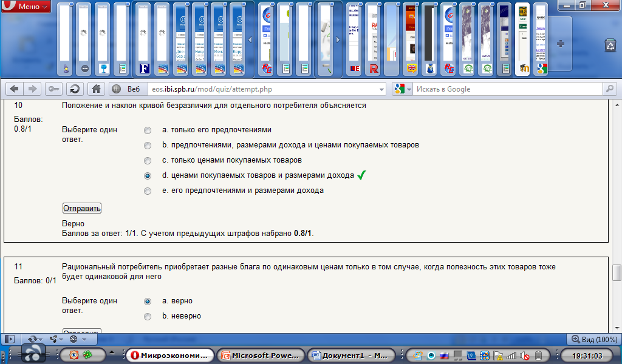Reload the page with the refresh icon

[x=75, y=89]
